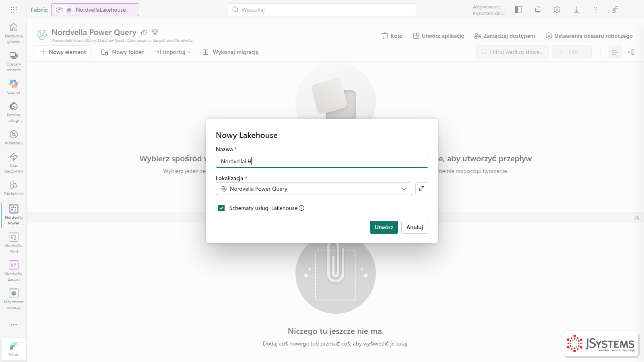644x362 pixels.
Task: Switch to Nordvella Prod workspace
Action: [14, 243]
